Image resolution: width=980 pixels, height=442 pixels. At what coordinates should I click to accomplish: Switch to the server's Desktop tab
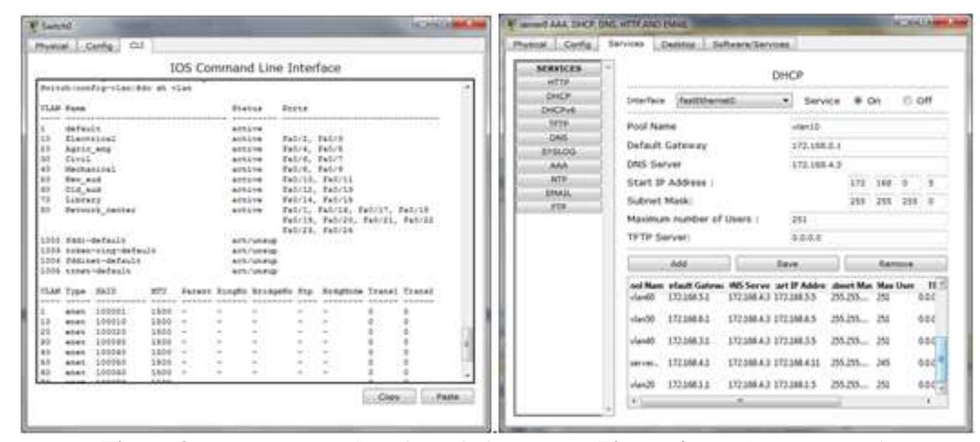tap(678, 45)
